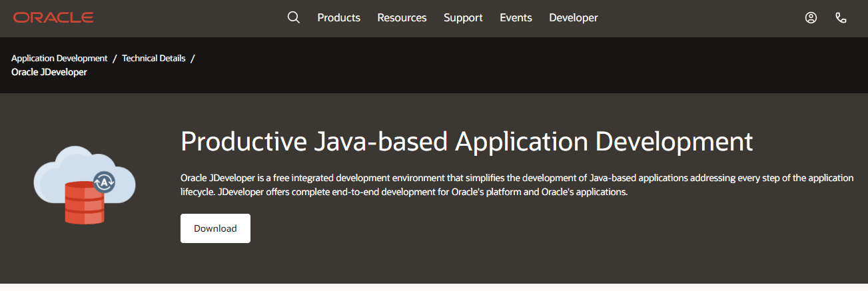Navigate to the Technical Details breadcrumb
Screen dimensions: 868x291
(x=153, y=58)
